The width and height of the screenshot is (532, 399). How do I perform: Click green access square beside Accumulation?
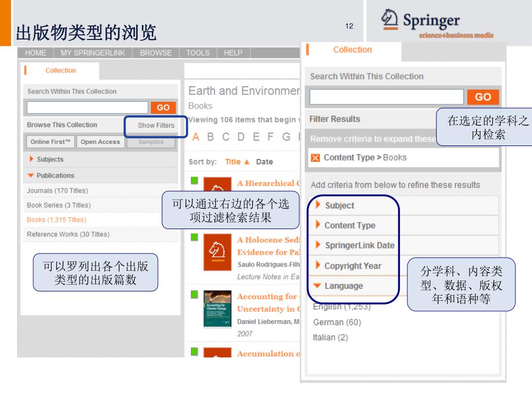(x=194, y=351)
